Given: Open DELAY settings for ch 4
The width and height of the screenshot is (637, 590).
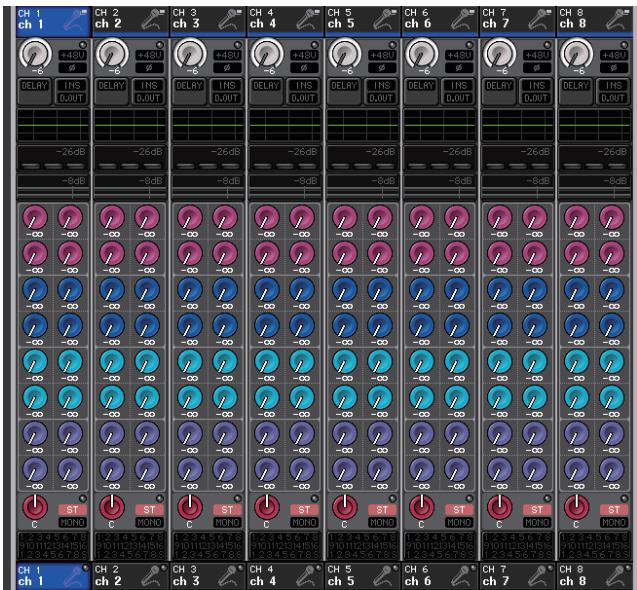Looking at the screenshot, I should (266, 91).
